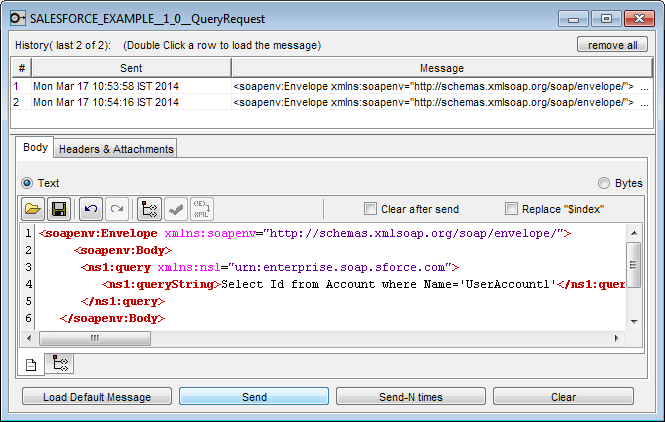Viewport: 665px width, 422px height.
Task: Click the XML conversion toolbar icon
Action: click(x=201, y=209)
